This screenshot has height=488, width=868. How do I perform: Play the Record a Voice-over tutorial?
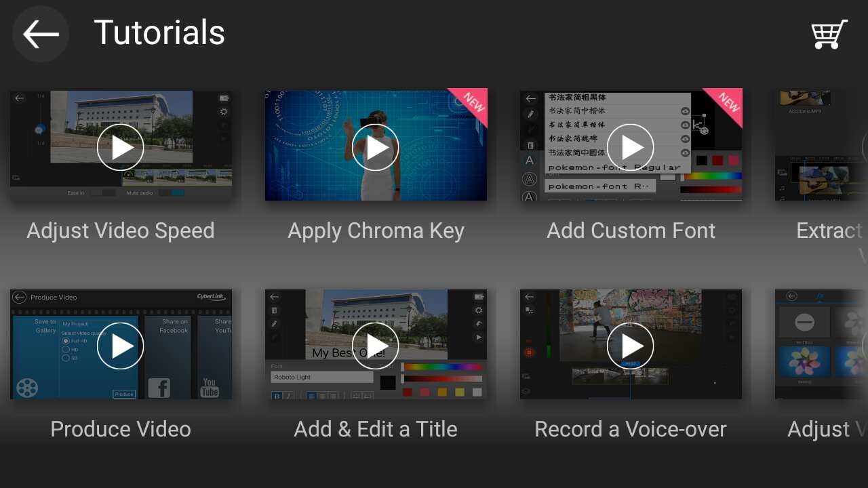pos(630,346)
